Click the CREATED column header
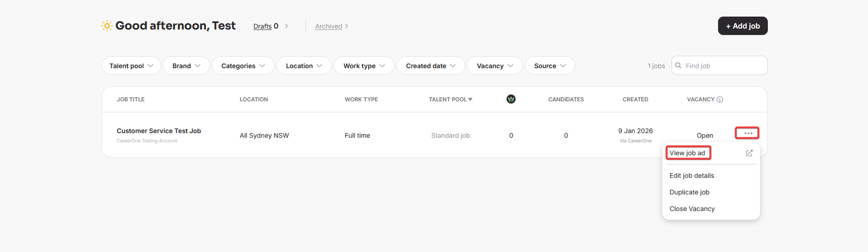This screenshot has width=868, height=252. [x=635, y=100]
